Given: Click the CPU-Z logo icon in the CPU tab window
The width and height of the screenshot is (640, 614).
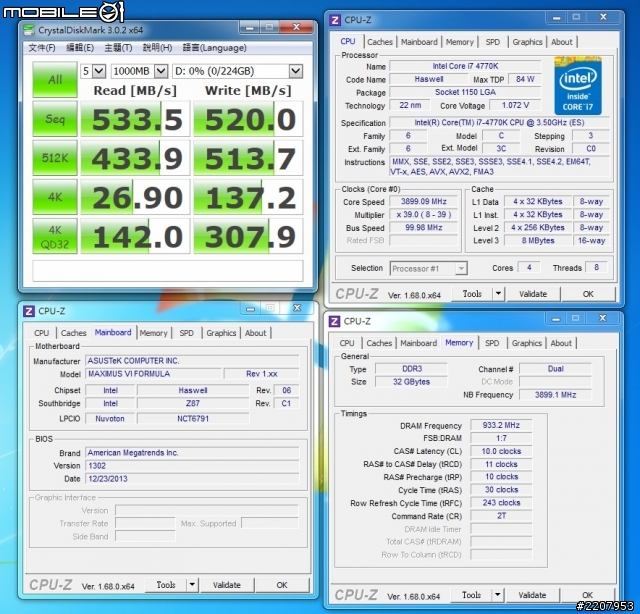Looking at the screenshot, I should pyautogui.click(x=335, y=20).
